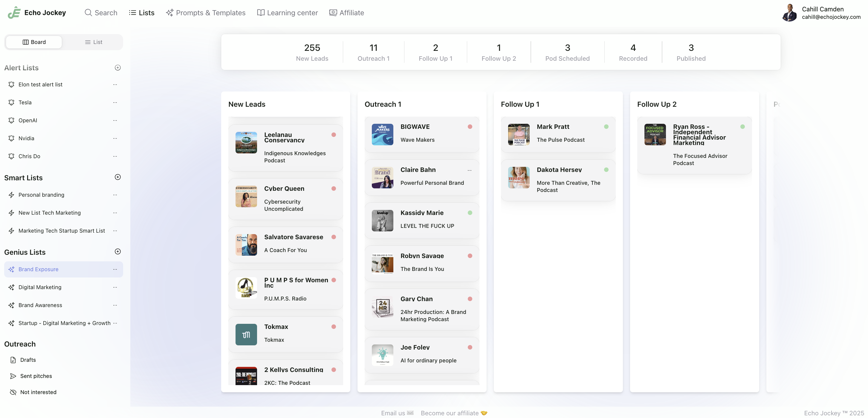This screenshot has width=868, height=418.
Task: Click the Mark Pratt podcast thumbnail
Action: click(x=519, y=135)
